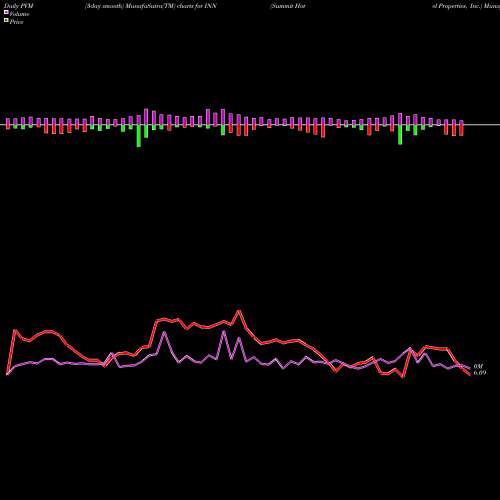The image size is (500, 500).
Task: Click the '0M' volume value label
Action: tap(478, 366)
